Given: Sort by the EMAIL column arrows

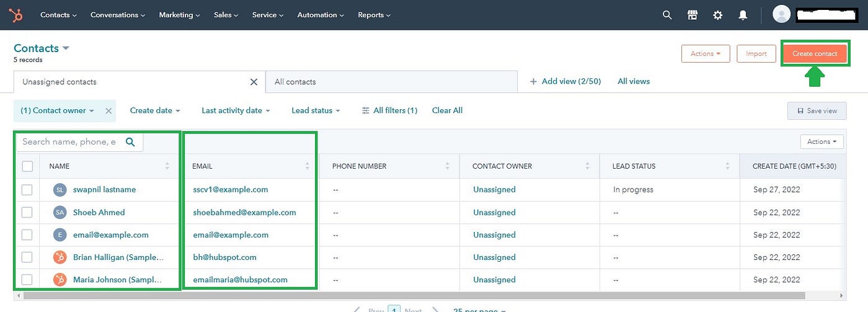Looking at the screenshot, I should (x=307, y=166).
